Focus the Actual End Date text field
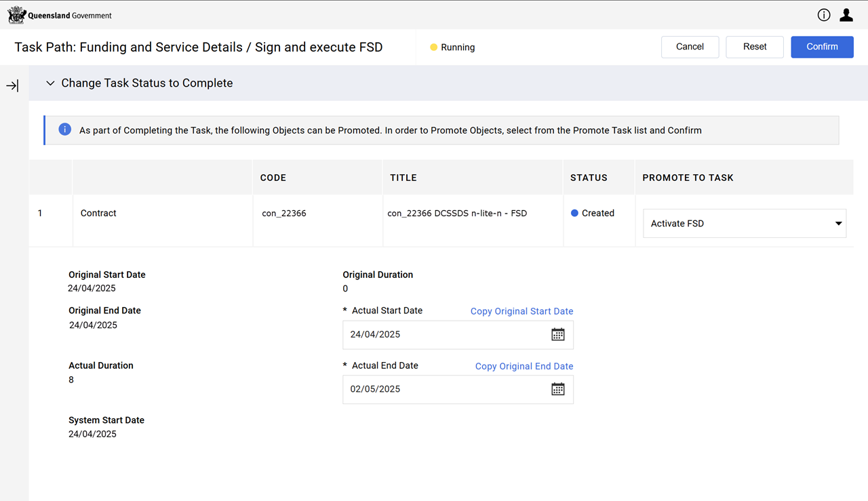Screen dimensions: 868x501 tap(444, 389)
